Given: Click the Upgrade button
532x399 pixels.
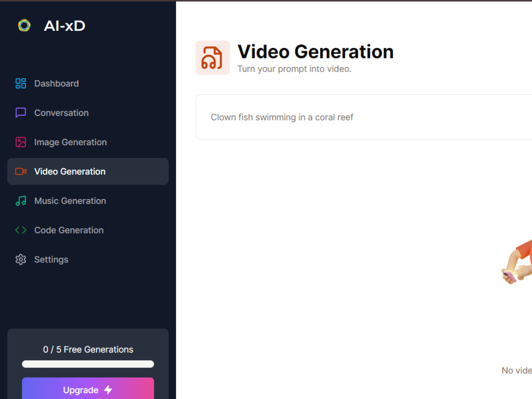Looking at the screenshot, I should (x=88, y=388).
